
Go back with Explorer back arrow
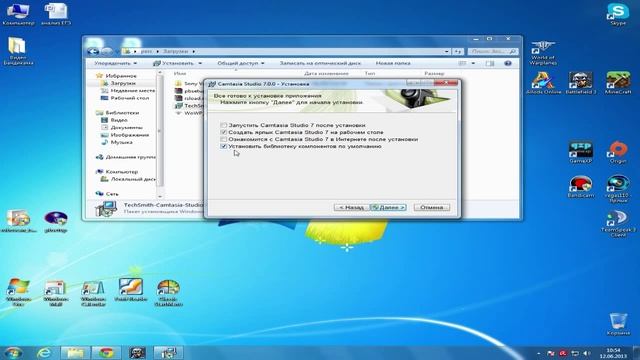point(93,51)
